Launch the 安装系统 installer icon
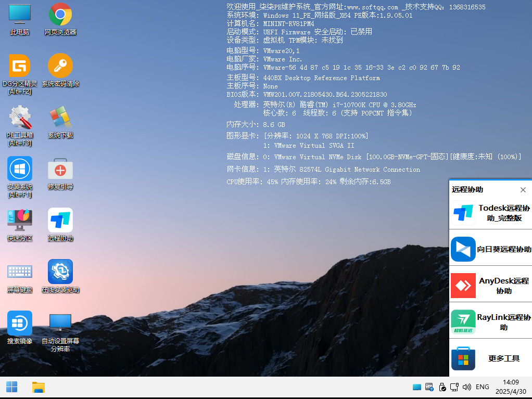Viewport: 532px width, 399px height. [x=20, y=169]
